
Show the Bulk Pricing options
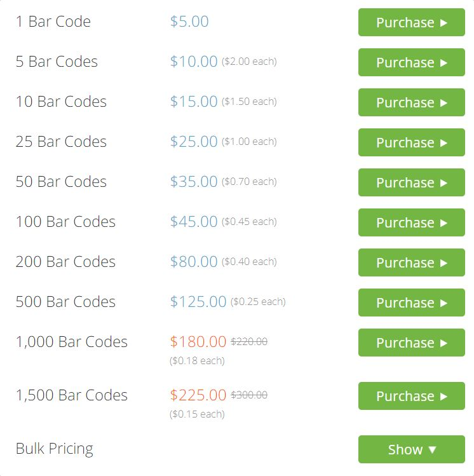coord(411,449)
